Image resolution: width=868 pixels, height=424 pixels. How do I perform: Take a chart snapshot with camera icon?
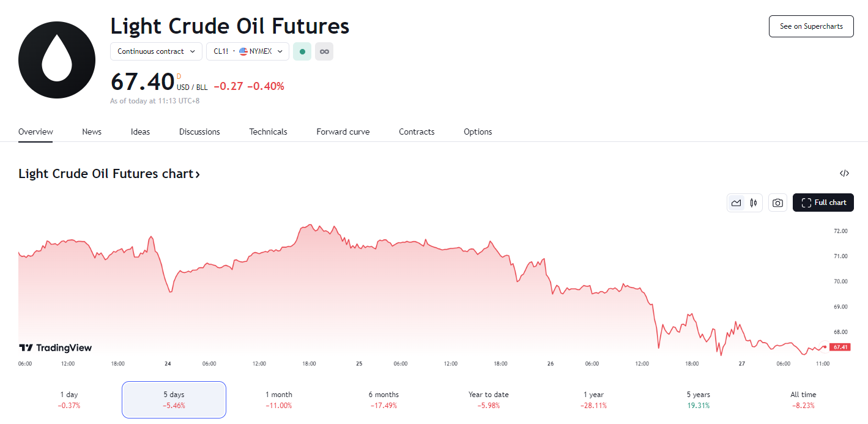[x=777, y=203]
